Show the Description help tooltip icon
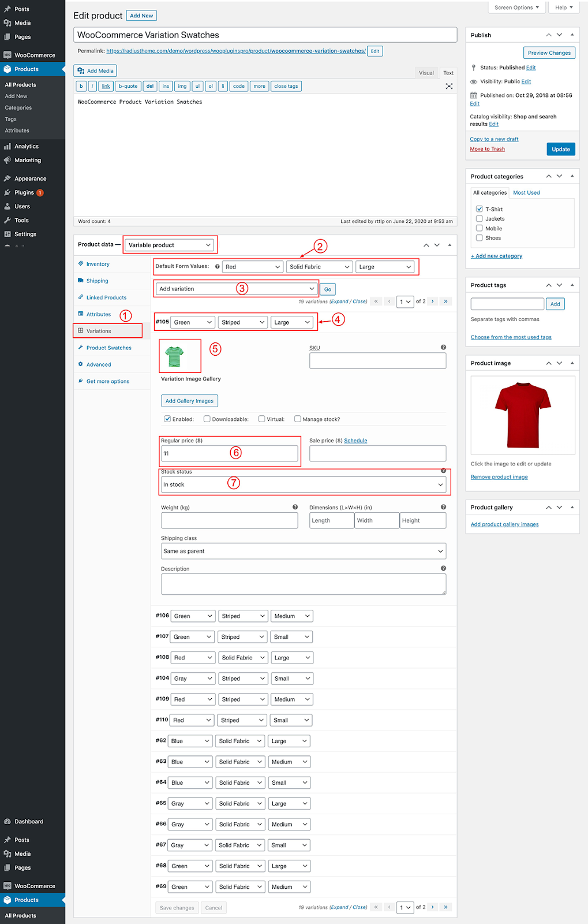Image resolution: width=588 pixels, height=924 pixels. (443, 568)
